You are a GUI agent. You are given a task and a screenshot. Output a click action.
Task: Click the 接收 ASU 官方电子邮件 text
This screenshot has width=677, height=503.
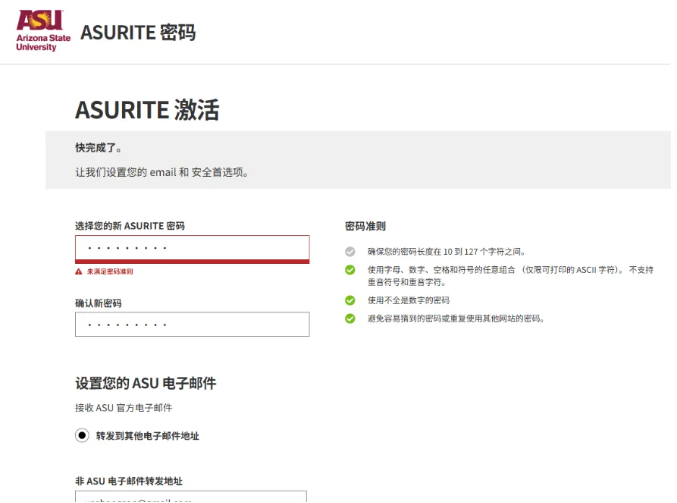[x=123, y=408]
